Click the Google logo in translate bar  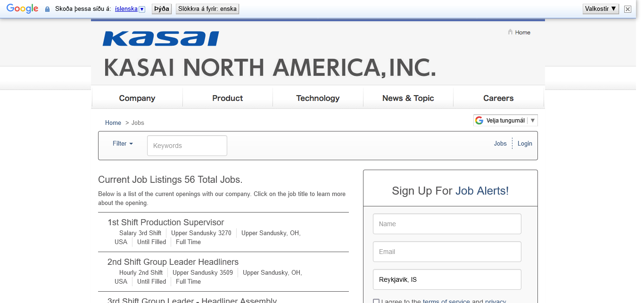click(22, 8)
